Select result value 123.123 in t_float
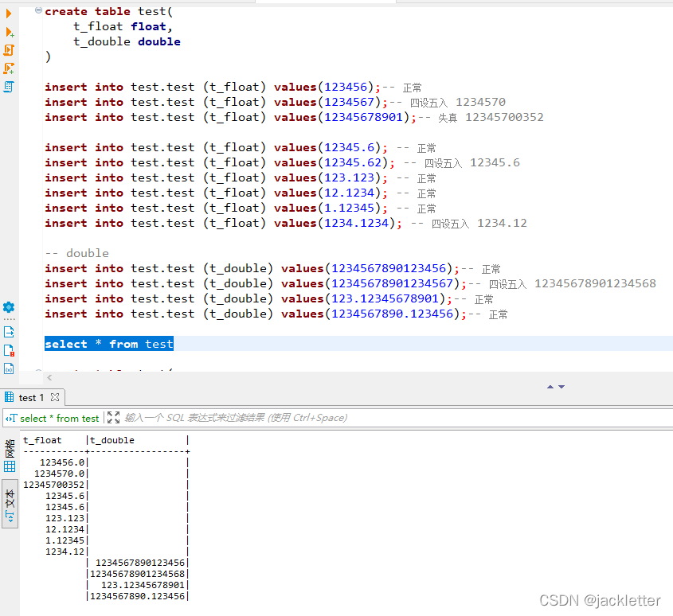Viewport: 673px width, 616px height. click(x=65, y=518)
